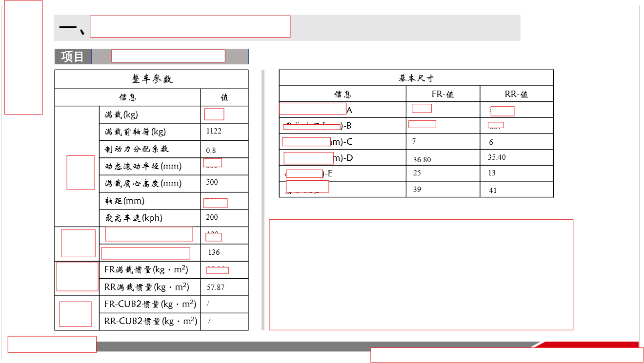Click 信息 header in 整车参数 table
Screen dimensions: 644x363
(x=128, y=97)
